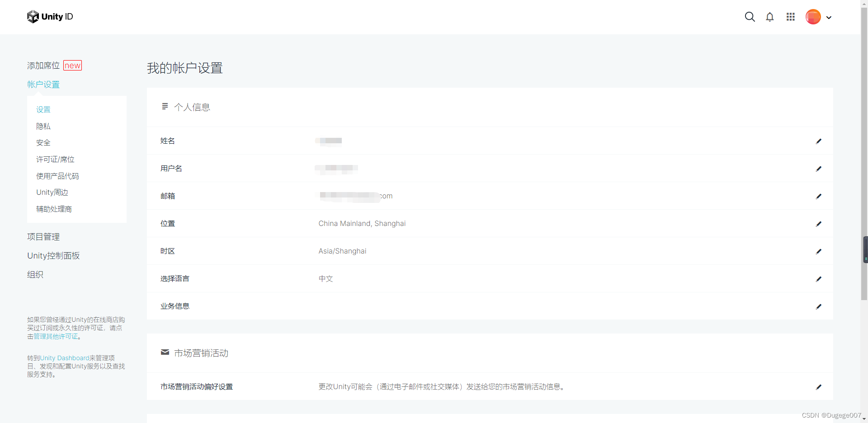Viewport: 868px width, 423px height.
Task: Open 添加席位 in sidebar
Action: pos(43,66)
